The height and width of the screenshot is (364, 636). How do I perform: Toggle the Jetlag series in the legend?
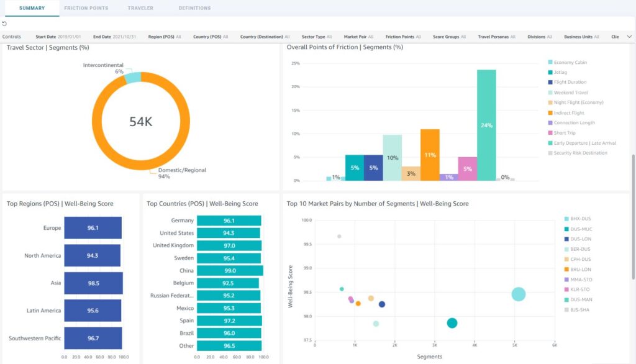[552, 73]
